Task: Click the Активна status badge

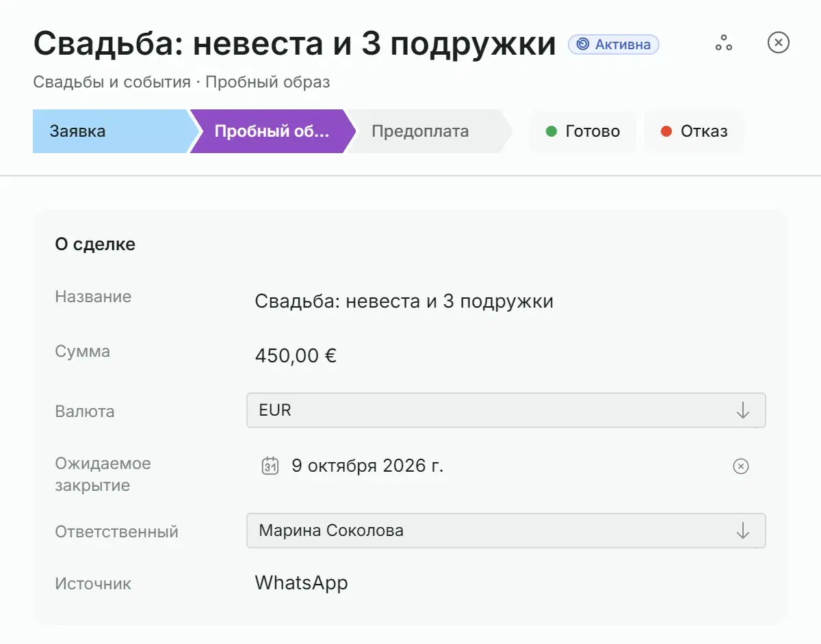Action: tap(614, 44)
